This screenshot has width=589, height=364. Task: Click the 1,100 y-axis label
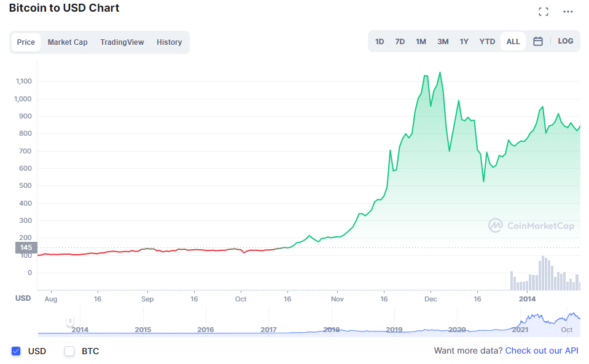24,81
